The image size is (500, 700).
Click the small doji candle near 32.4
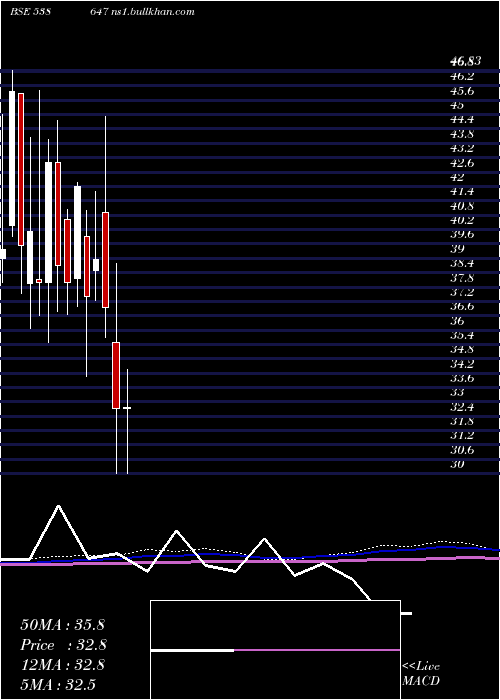pyautogui.click(x=127, y=408)
